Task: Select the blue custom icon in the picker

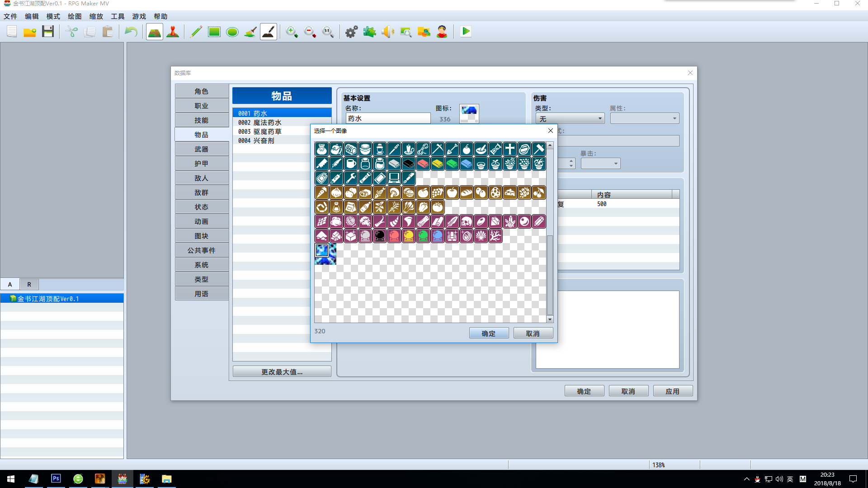Action: pyautogui.click(x=322, y=250)
